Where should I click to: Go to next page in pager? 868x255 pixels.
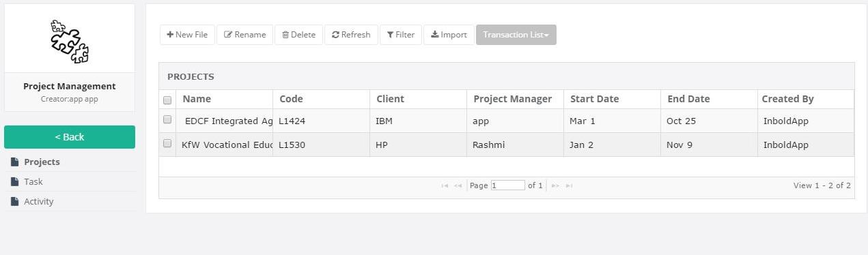click(x=555, y=185)
